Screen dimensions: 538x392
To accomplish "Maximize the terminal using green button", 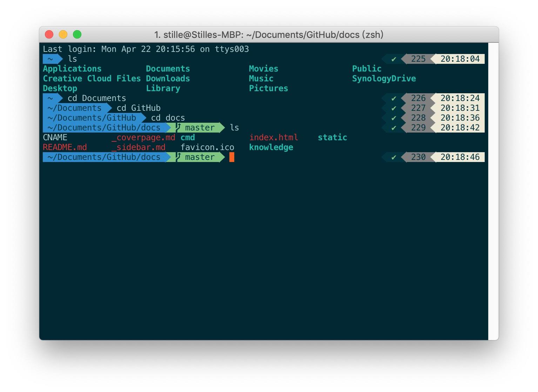I will pos(77,34).
